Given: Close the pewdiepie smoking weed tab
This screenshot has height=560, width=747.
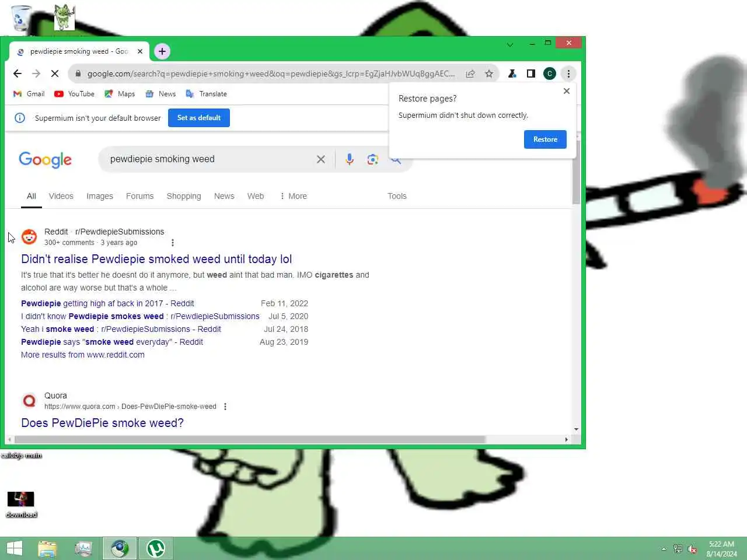Looking at the screenshot, I should tap(140, 51).
